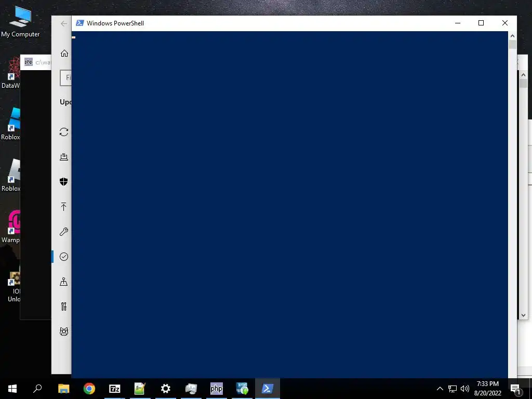Go back using Settings back arrow
532x399 pixels.
click(64, 23)
